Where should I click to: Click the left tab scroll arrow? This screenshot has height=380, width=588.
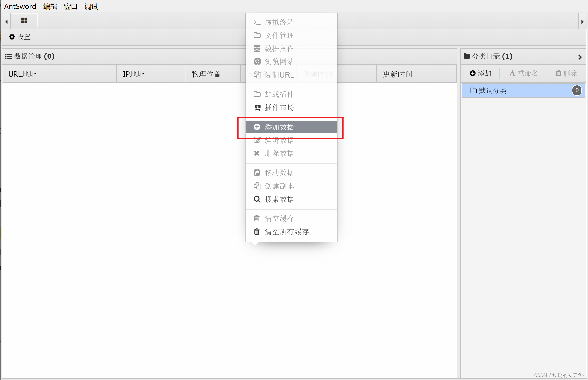tap(6, 22)
